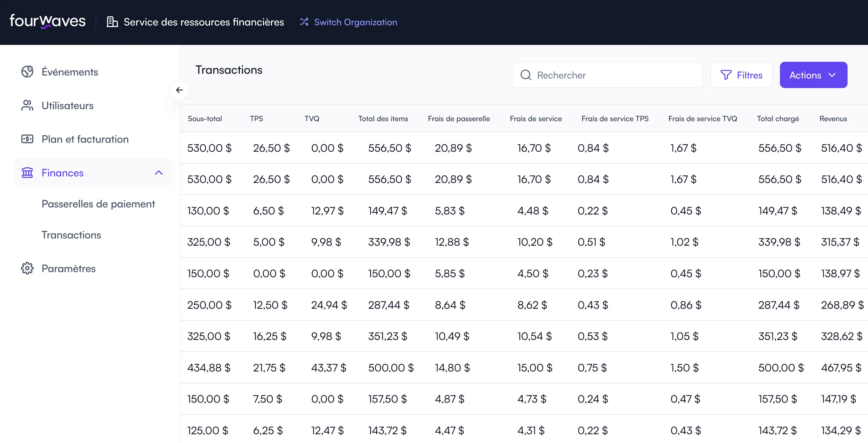Sort by Sous-total column header
This screenshot has width=868, height=443.
(x=205, y=119)
